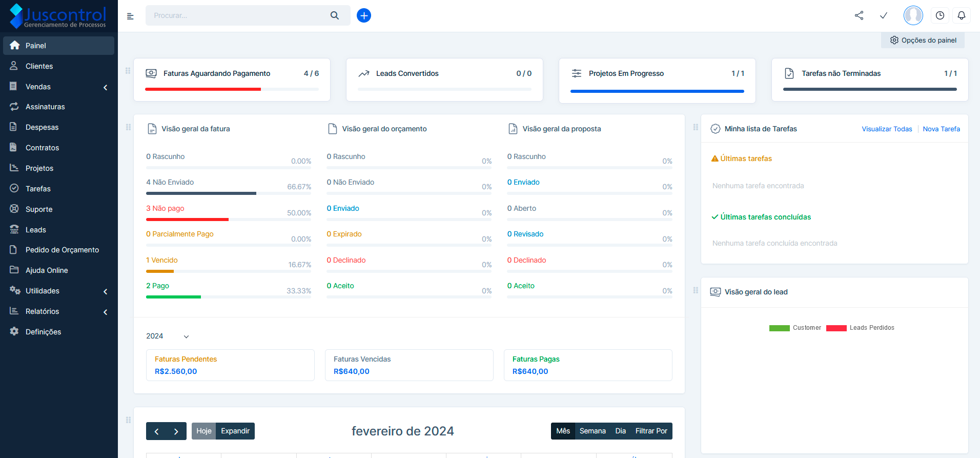This screenshot has height=458, width=980.
Task: Click the Faturas Aguardando Pagamento red progress bar
Action: [x=203, y=89]
